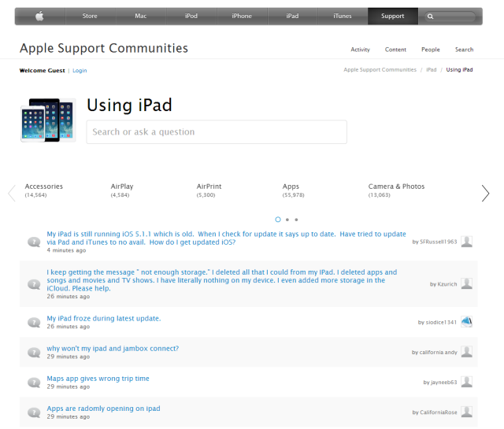Switch to the Content tab
The width and height of the screenshot is (504, 429).
point(395,50)
